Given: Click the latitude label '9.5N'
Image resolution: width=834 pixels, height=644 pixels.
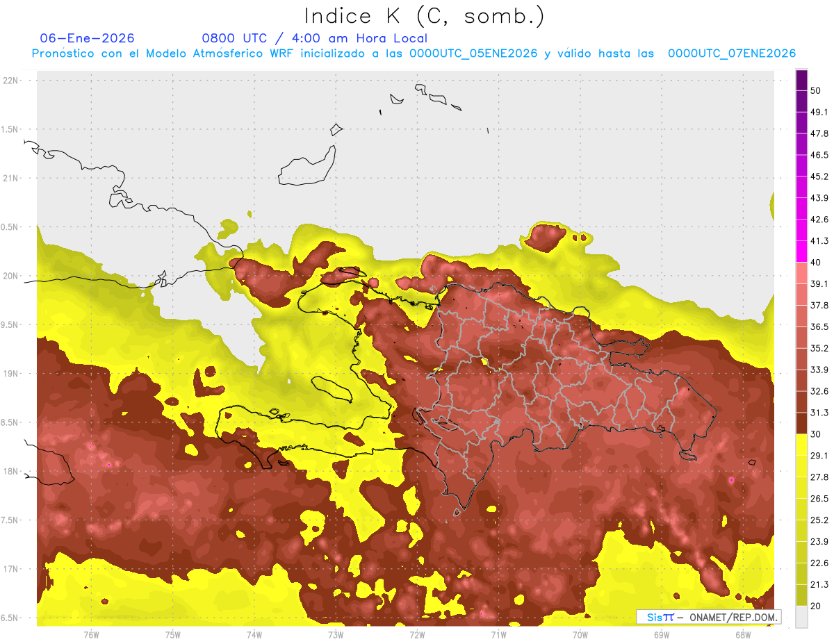Looking at the screenshot, I should [x=10, y=324].
